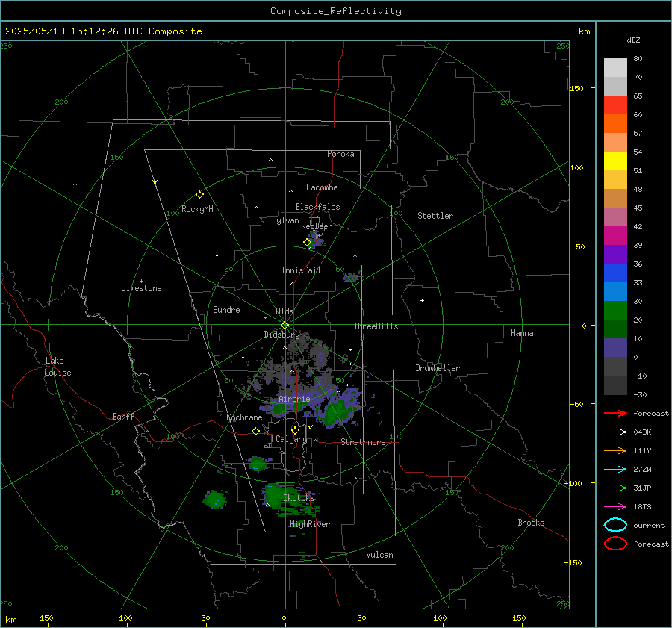Click the Stettler city label
This screenshot has width=672, height=628.
point(435,216)
